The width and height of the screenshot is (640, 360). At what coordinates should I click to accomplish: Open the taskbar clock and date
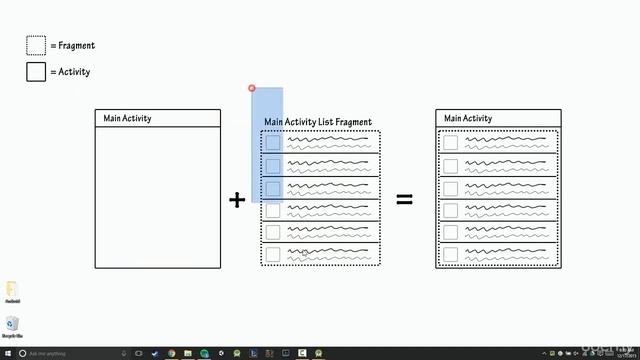pyautogui.click(x=627, y=353)
